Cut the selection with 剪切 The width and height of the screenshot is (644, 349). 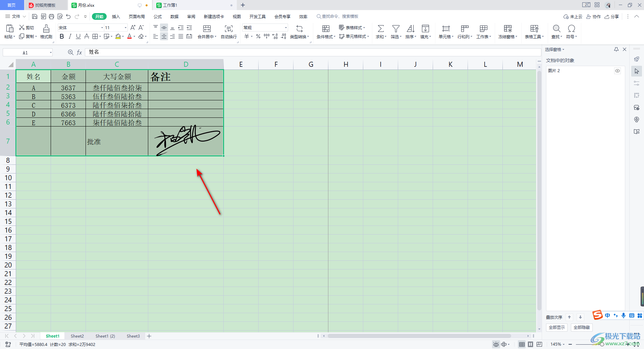pos(26,28)
